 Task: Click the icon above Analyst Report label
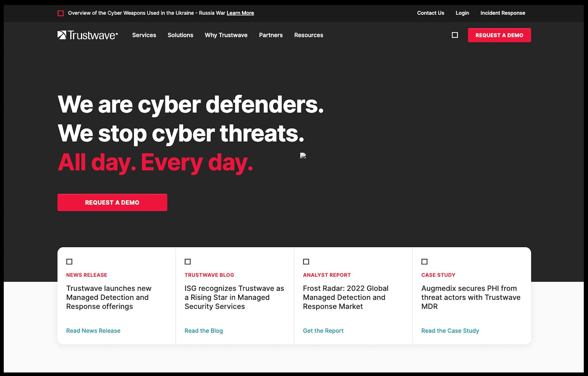[306, 261]
